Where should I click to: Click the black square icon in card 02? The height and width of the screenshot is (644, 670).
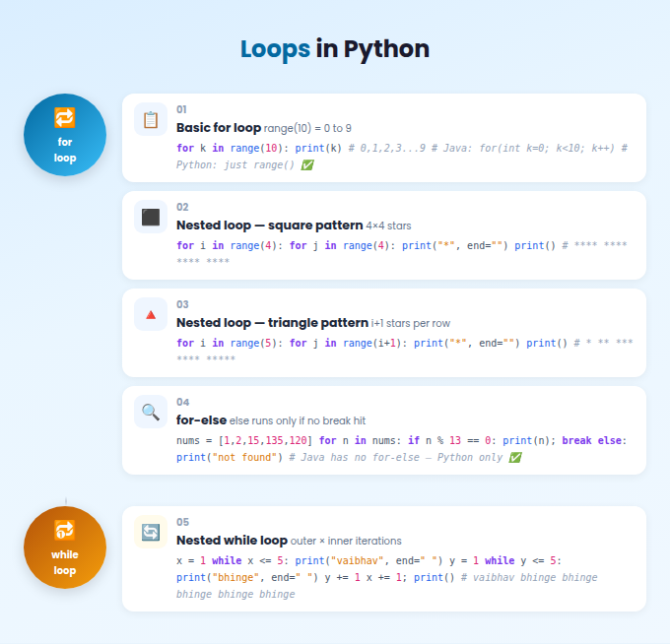coord(151,217)
